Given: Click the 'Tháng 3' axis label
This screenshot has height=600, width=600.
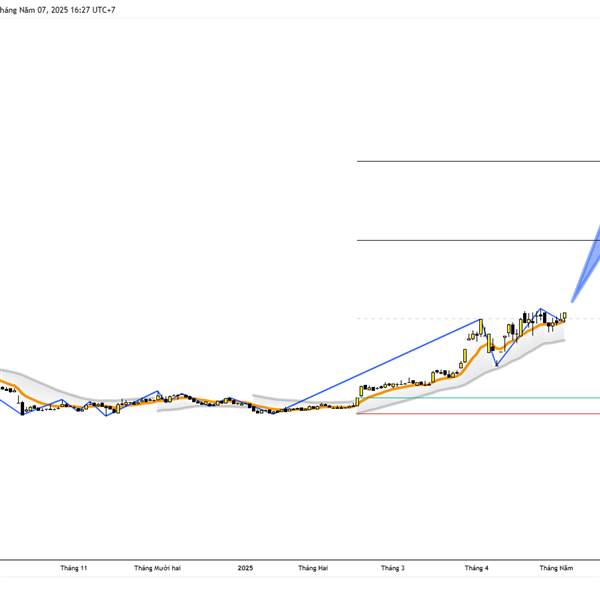Looking at the screenshot, I should tap(393, 568).
